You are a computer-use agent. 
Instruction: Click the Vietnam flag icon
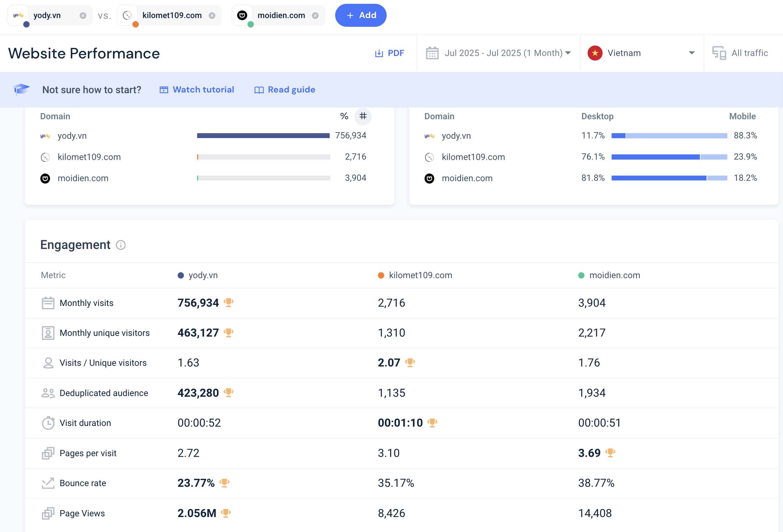595,53
